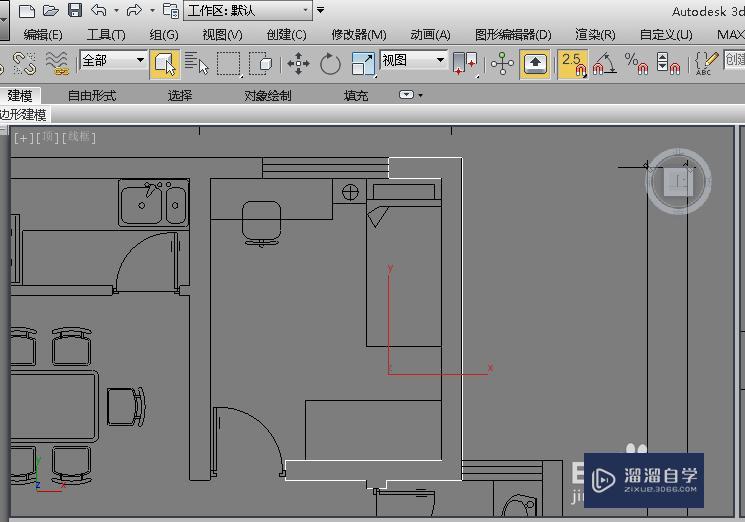Screen dimensions: 745x522
Task: Save the scene with the floppy disk icon
Action: (75, 10)
